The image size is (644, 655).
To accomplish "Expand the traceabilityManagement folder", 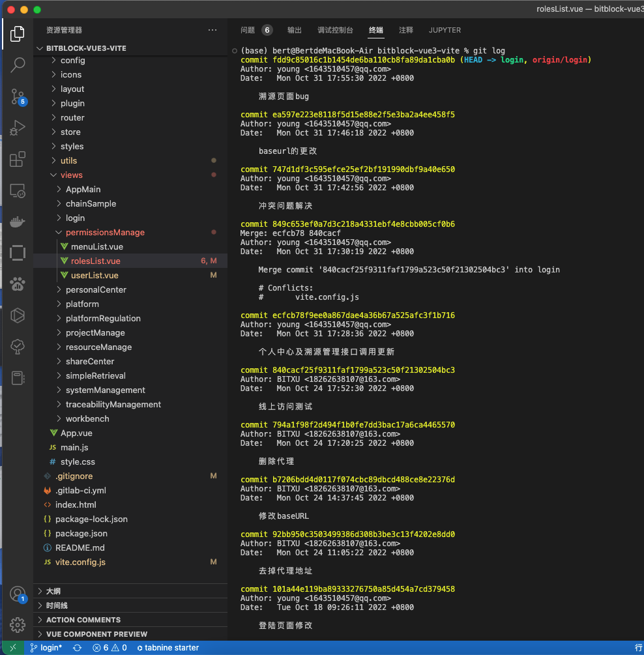I will click(x=130, y=404).
